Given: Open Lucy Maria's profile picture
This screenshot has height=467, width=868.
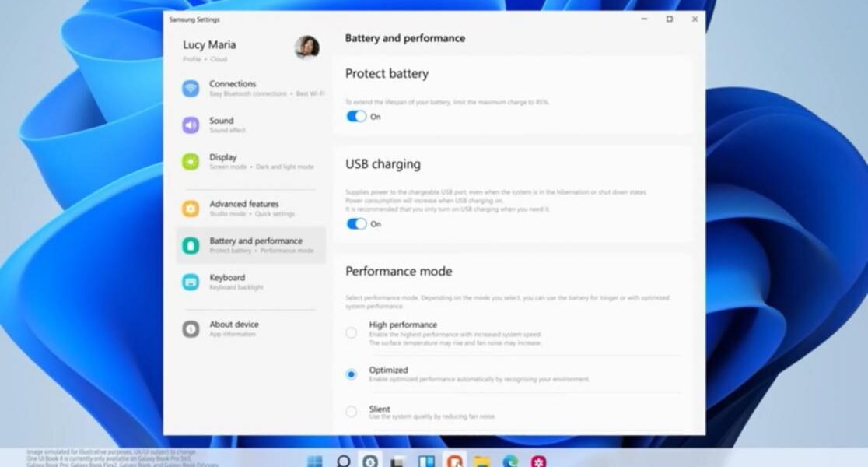Looking at the screenshot, I should pyautogui.click(x=306, y=47).
